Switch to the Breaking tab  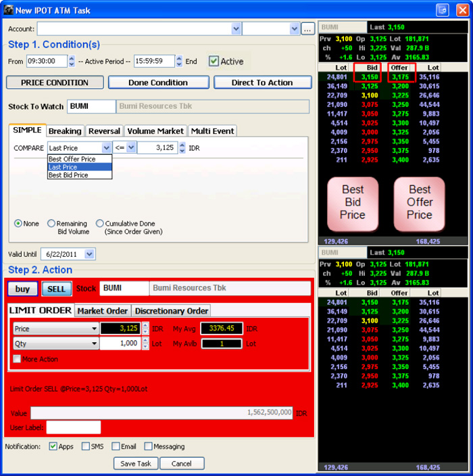(x=65, y=131)
